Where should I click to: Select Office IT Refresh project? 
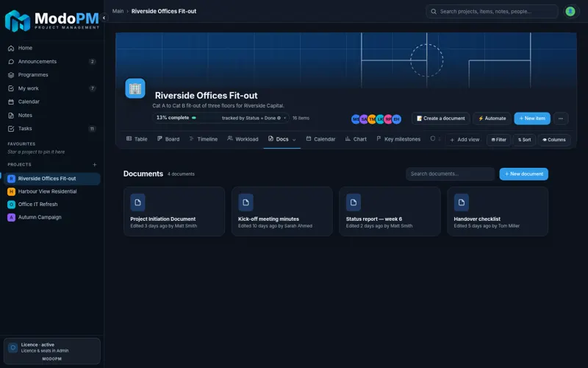pos(51,205)
